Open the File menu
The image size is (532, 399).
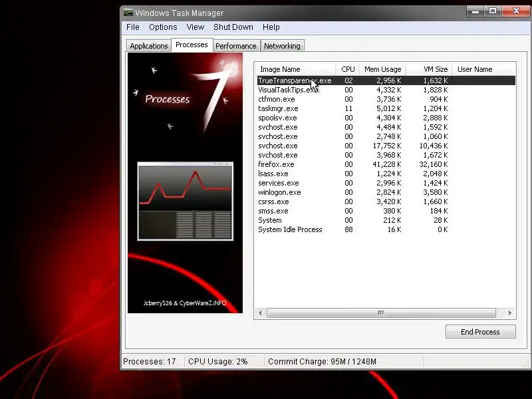point(132,27)
